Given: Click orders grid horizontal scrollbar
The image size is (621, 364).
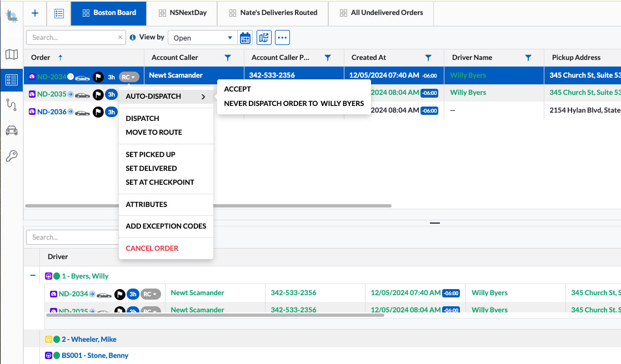Looking at the screenshot, I should click(x=208, y=206).
